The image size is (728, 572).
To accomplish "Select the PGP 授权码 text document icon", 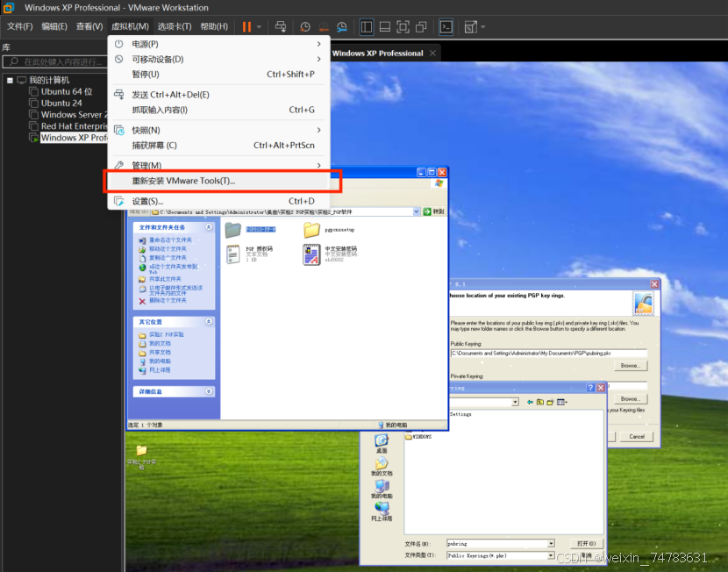I will [x=232, y=254].
